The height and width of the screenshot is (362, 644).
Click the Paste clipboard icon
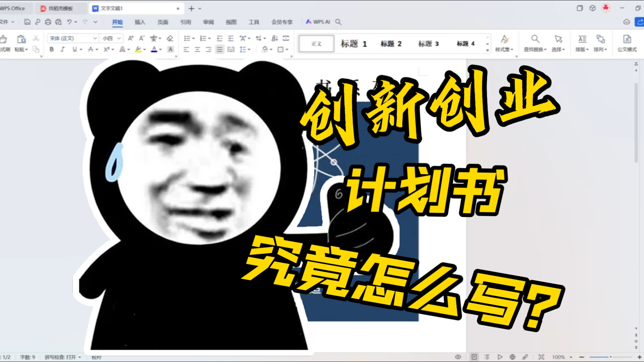[21, 39]
